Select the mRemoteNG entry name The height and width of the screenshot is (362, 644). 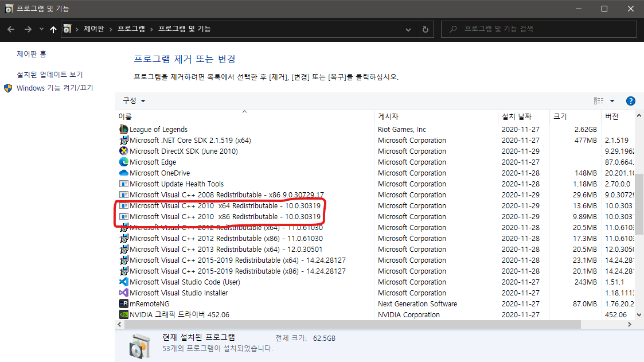(149, 303)
